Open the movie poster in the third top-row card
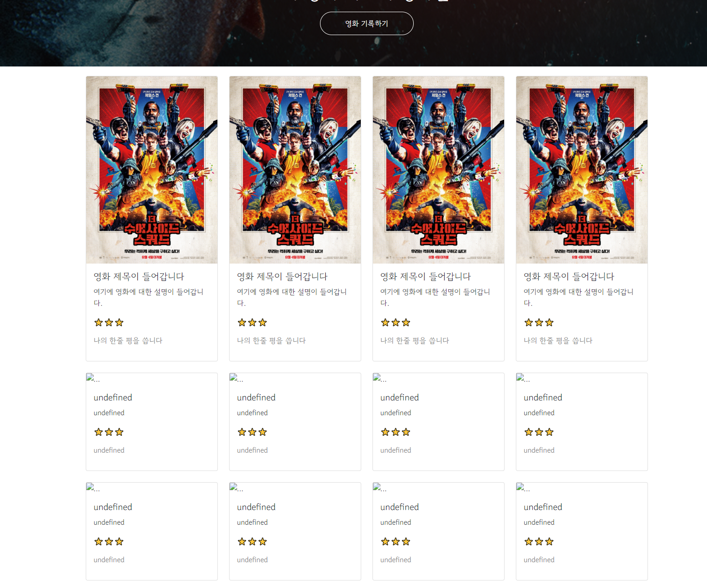This screenshot has width=707, height=588. point(439,170)
